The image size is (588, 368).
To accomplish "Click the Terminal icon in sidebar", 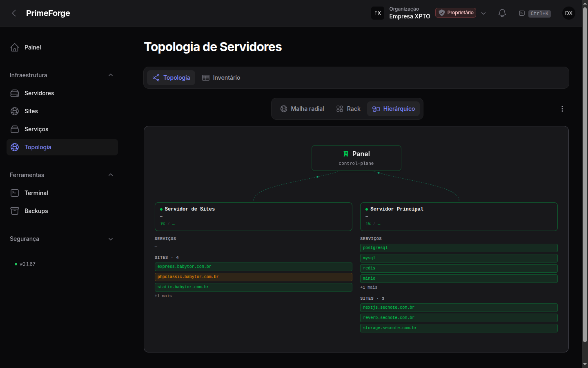I will tap(15, 193).
